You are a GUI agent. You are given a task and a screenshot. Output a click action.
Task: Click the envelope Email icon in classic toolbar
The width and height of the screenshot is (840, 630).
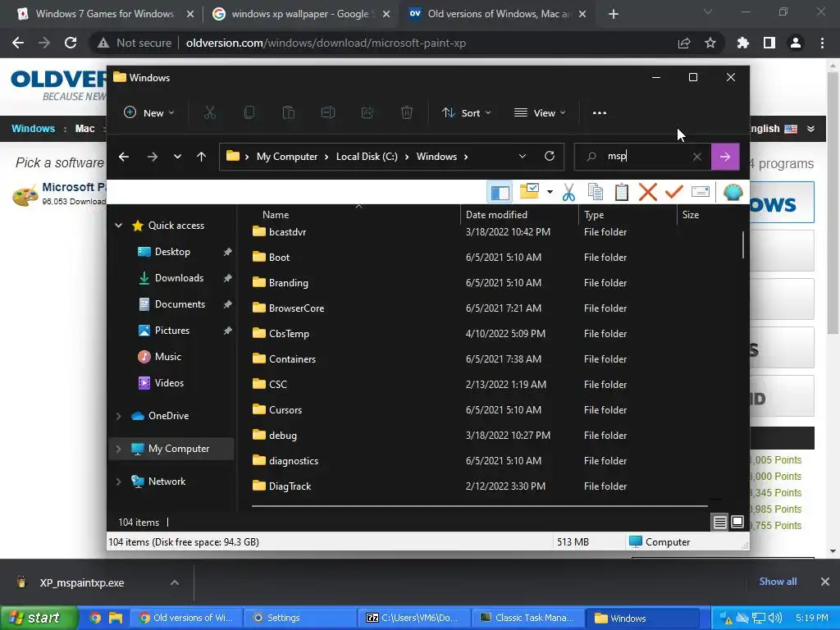pos(701,192)
